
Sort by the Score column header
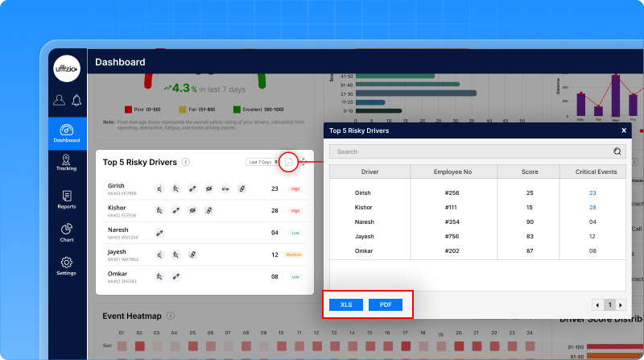click(x=528, y=172)
